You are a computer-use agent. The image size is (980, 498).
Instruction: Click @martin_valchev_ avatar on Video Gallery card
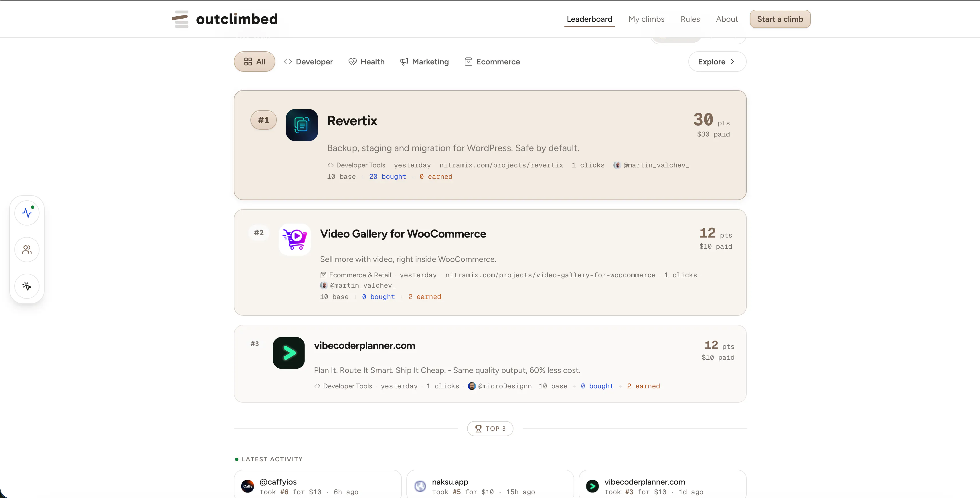[x=324, y=285]
